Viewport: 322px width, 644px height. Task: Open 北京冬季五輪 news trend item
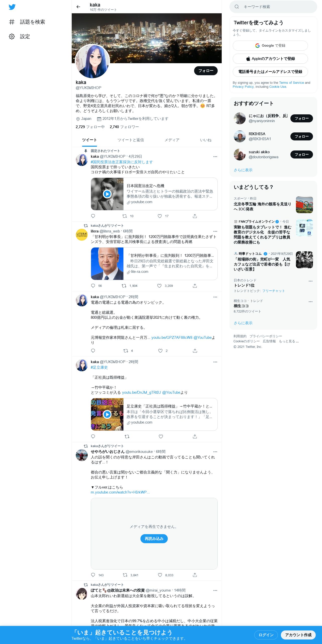pos(273,204)
